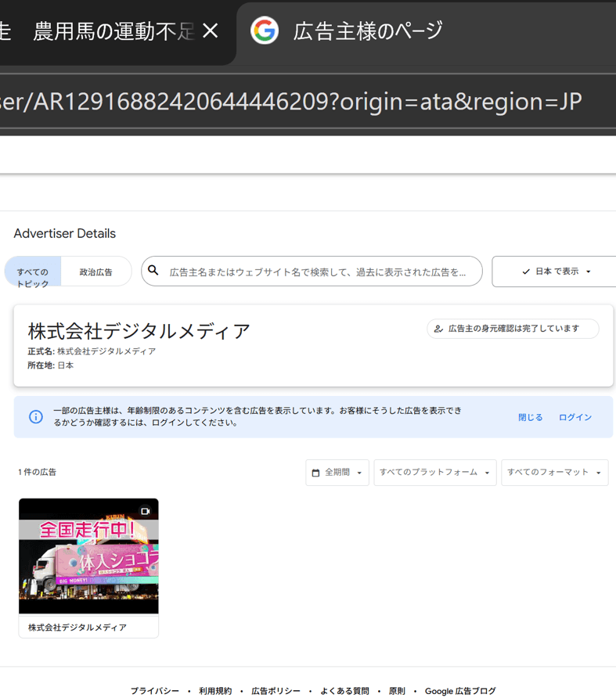Click the 所在地: 日本 location line
This screenshot has width=616, height=698.
point(50,365)
